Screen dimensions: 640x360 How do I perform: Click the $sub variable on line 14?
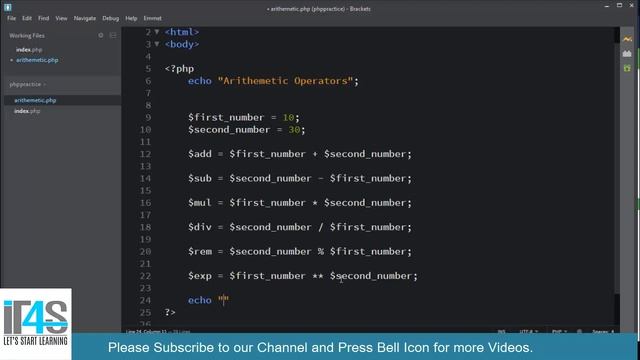click(x=200, y=178)
